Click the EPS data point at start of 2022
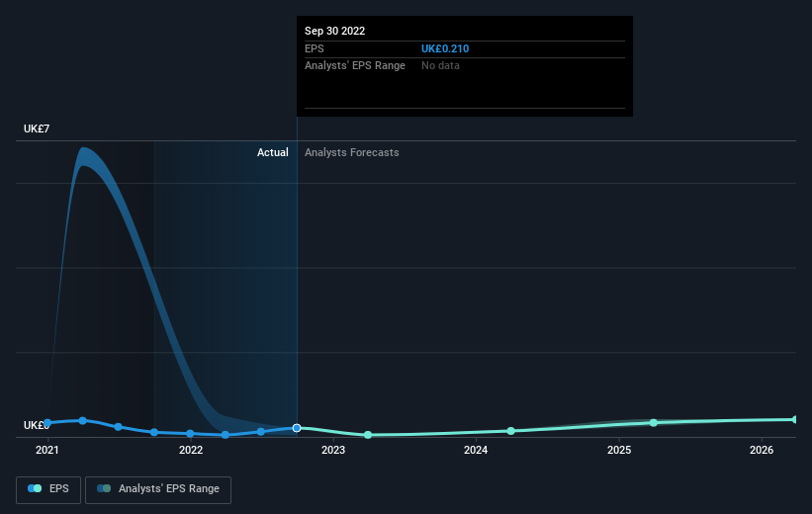The width and height of the screenshot is (812, 514). click(190, 433)
